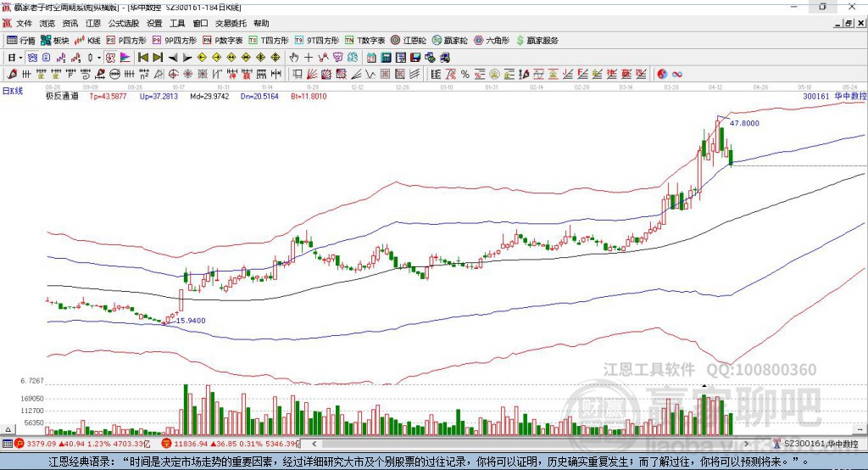Click the Up=37.2813 value
Image resolution: width=868 pixels, height=470 pixels.
[159, 96]
